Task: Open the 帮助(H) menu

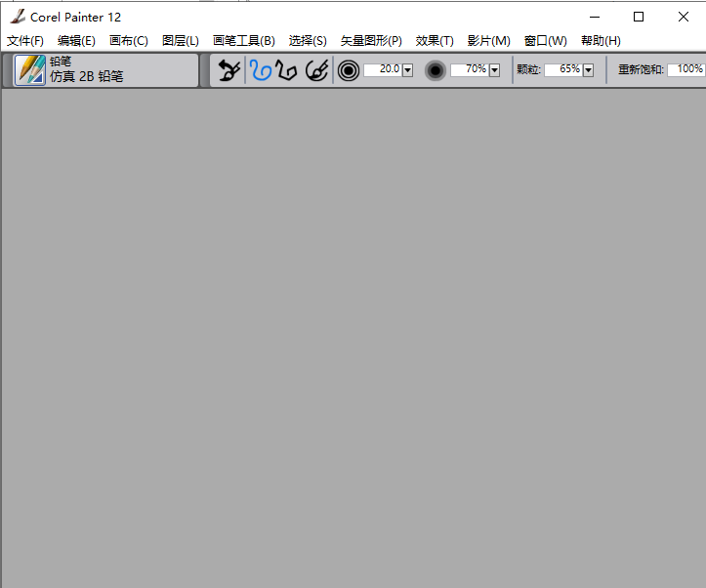Action: coord(601,41)
